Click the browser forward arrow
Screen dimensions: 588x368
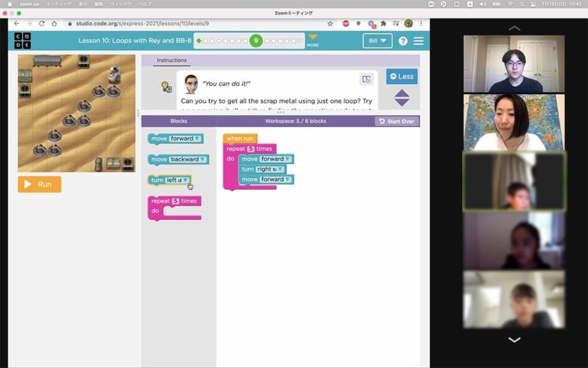pyautogui.click(x=29, y=23)
